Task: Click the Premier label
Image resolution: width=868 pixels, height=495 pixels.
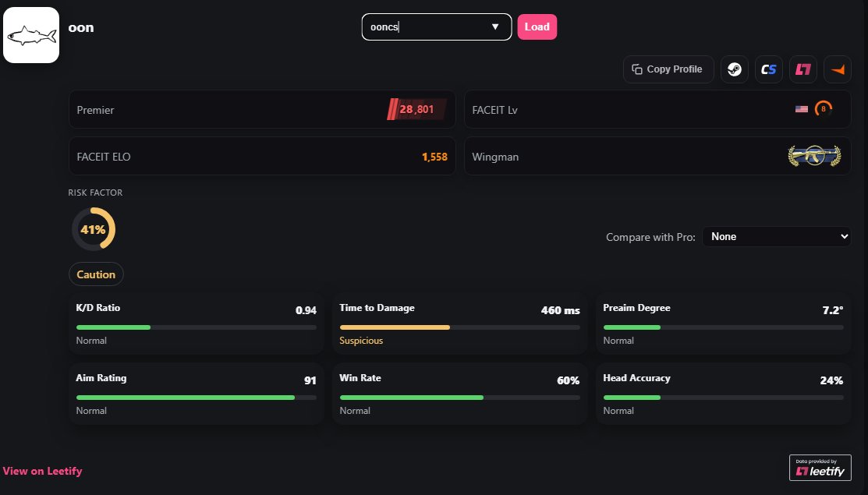Action: coord(95,110)
